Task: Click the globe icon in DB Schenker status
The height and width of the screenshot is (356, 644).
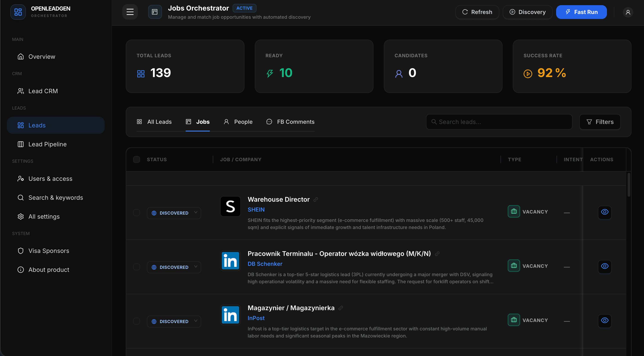Action: pyautogui.click(x=154, y=267)
